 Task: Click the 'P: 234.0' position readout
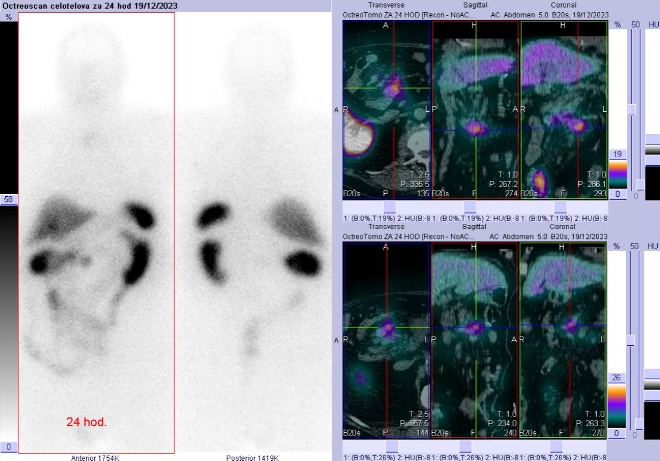[x=502, y=424]
